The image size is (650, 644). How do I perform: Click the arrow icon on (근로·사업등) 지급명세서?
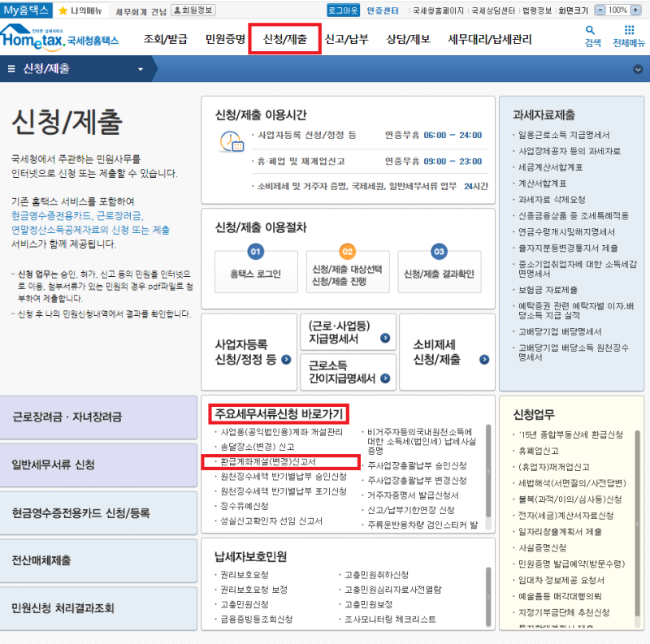point(385,338)
